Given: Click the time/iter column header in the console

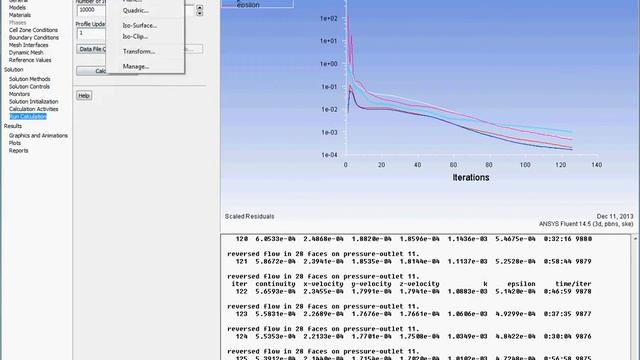Looking at the screenshot, I should (x=573, y=284).
